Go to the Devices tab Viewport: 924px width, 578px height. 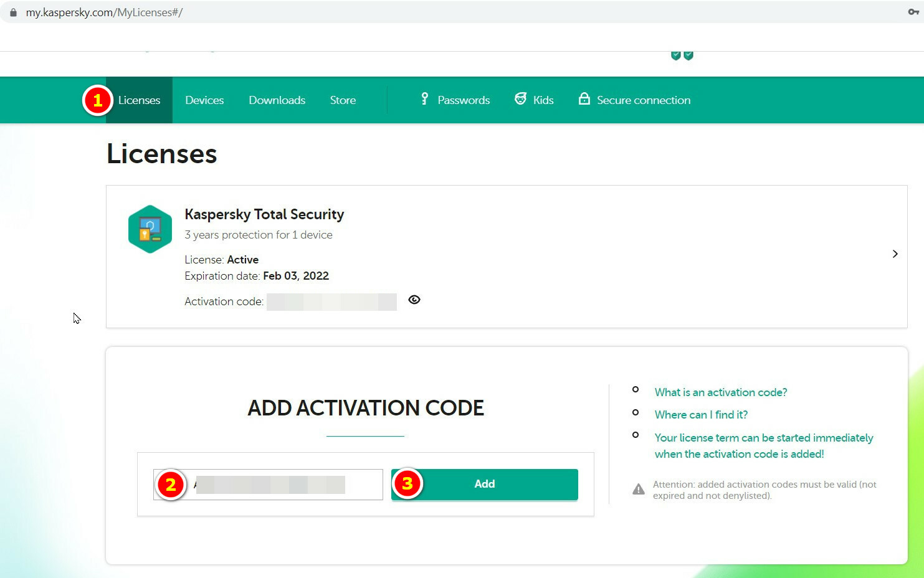coord(204,100)
